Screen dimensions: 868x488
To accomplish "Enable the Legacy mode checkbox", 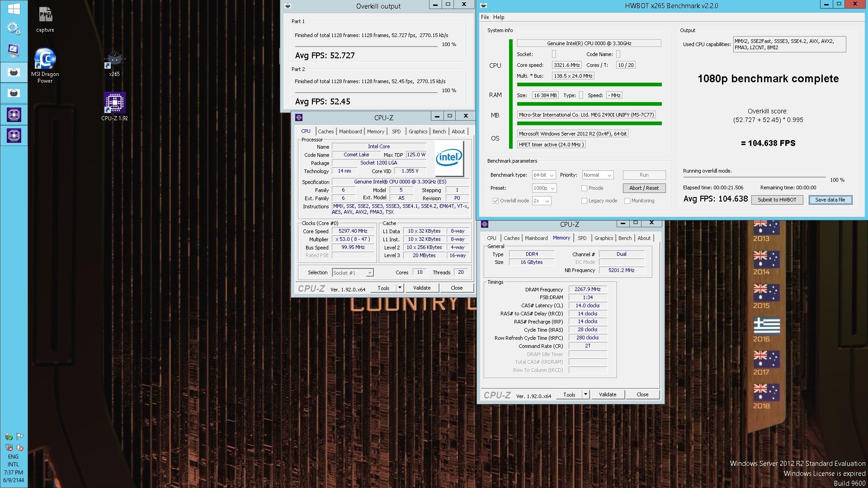I will coord(584,201).
